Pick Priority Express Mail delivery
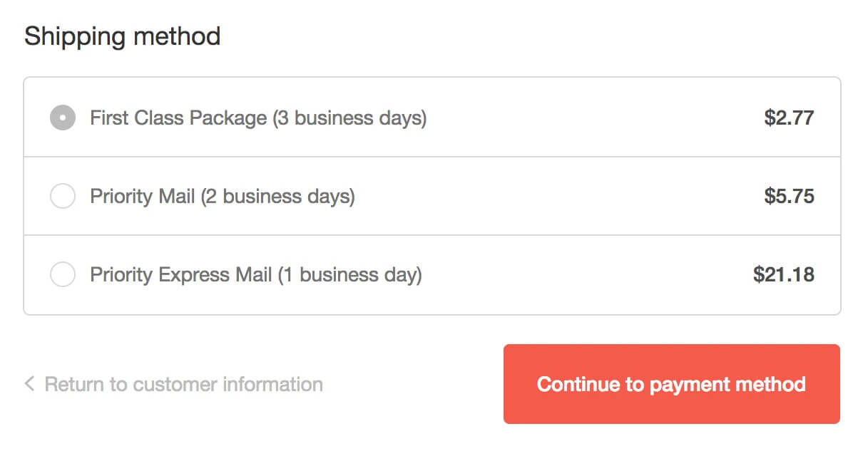This screenshot has width=868, height=451. pyautogui.click(x=63, y=274)
